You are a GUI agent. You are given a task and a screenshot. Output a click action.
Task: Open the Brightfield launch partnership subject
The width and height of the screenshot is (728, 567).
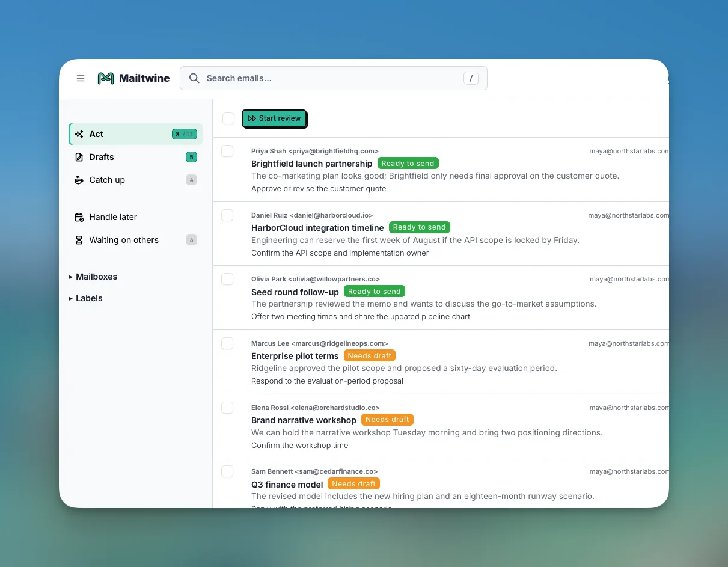click(312, 164)
